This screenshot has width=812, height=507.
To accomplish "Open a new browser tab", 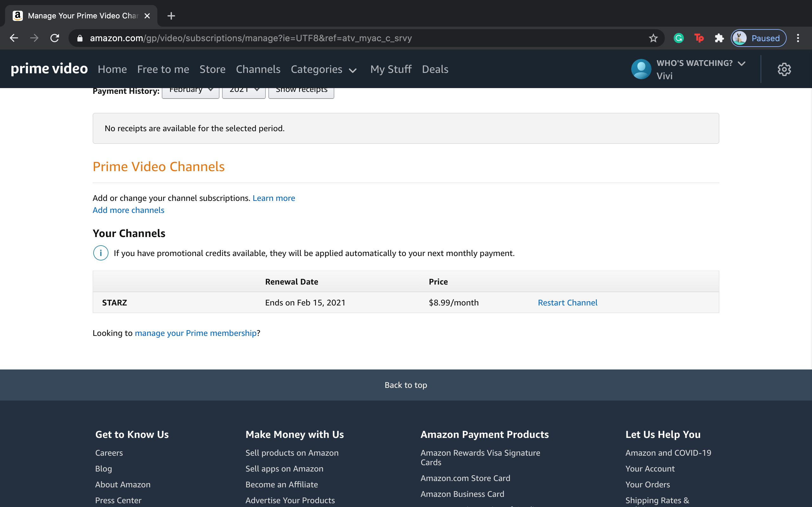I will 171,16.
